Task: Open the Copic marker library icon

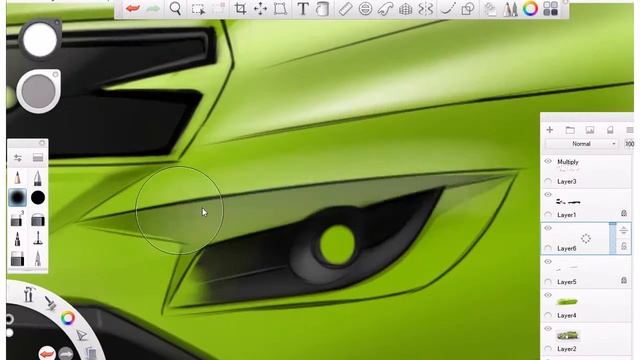Action: click(x=510, y=9)
